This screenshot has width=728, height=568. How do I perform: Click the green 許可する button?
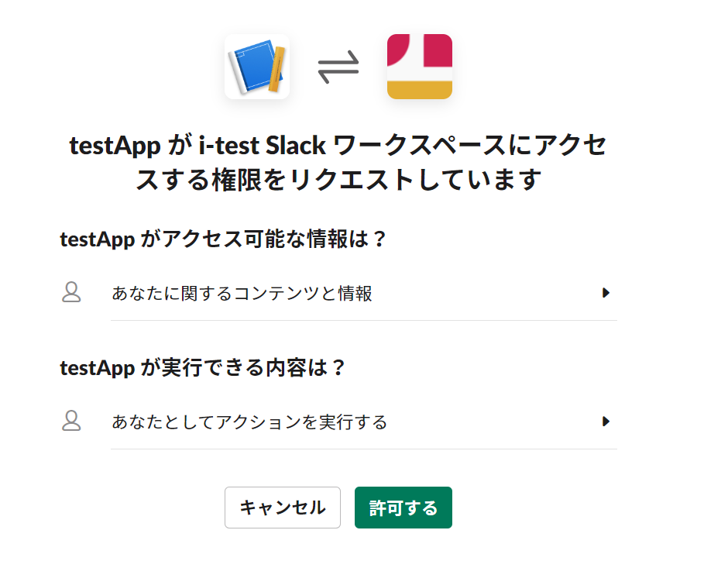point(403,507)
